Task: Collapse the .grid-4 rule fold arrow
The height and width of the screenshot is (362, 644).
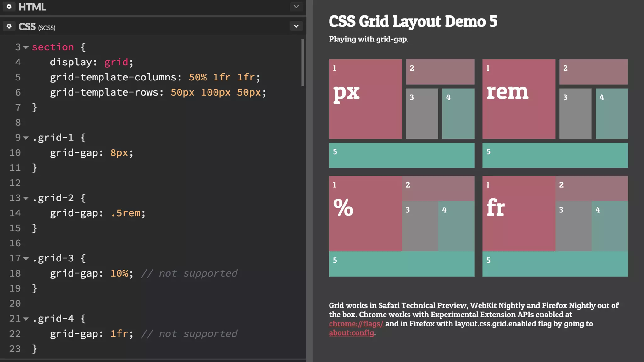Action: pyautogui.click(x=26, y=319)
